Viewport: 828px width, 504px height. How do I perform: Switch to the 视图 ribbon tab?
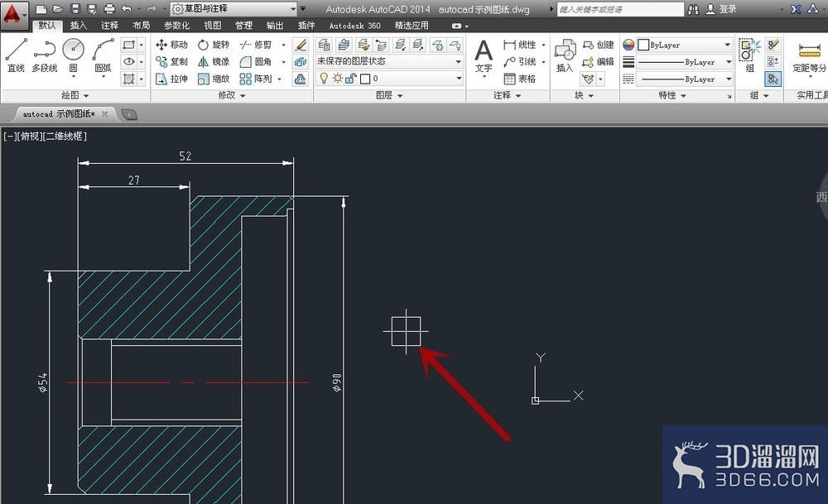click(x=213, y=26)
